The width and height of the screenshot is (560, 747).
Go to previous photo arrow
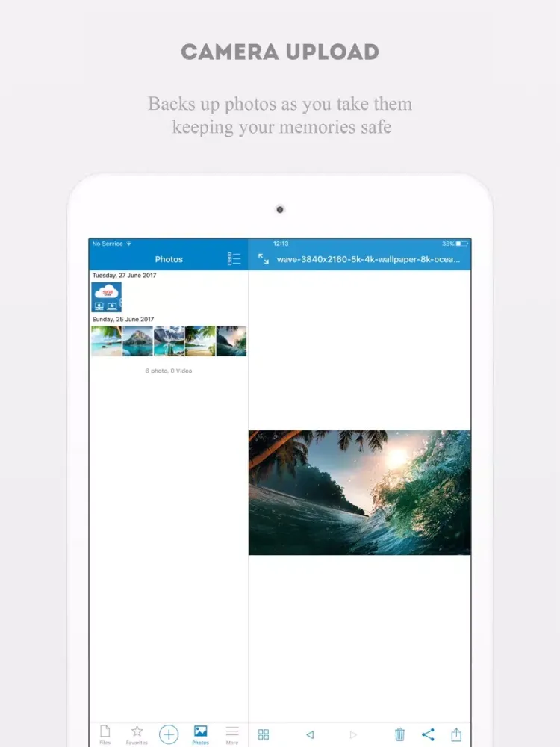pos(310,734)
